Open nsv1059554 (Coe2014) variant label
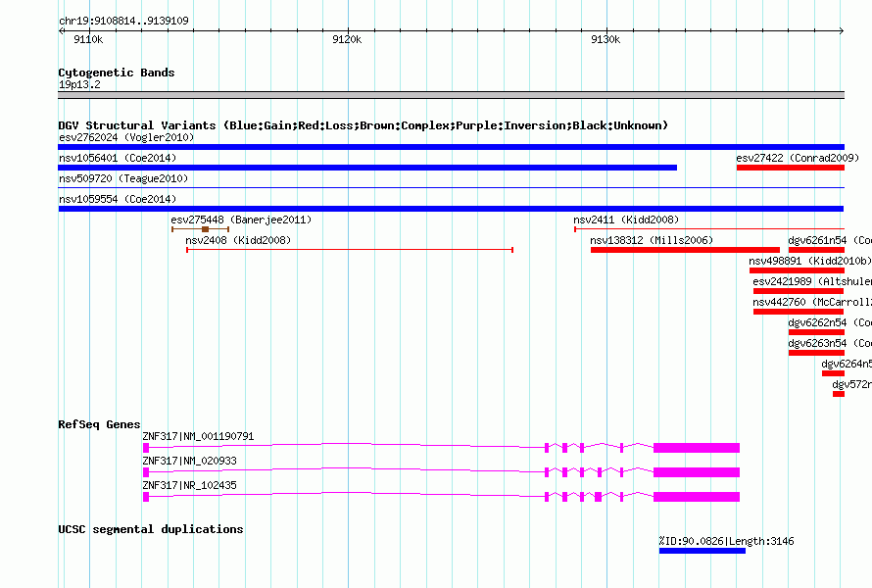Screen dimensions: 872x588 point(118,199)
